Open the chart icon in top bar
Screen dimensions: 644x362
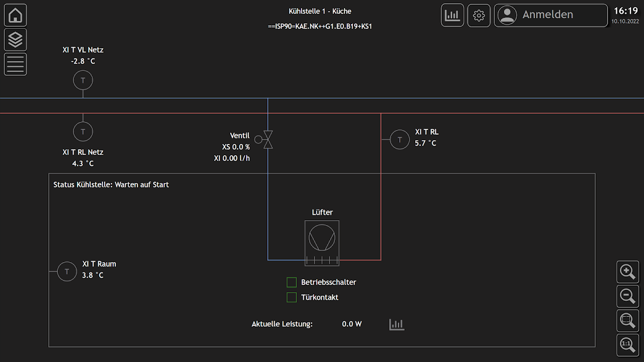pos(452,15)
